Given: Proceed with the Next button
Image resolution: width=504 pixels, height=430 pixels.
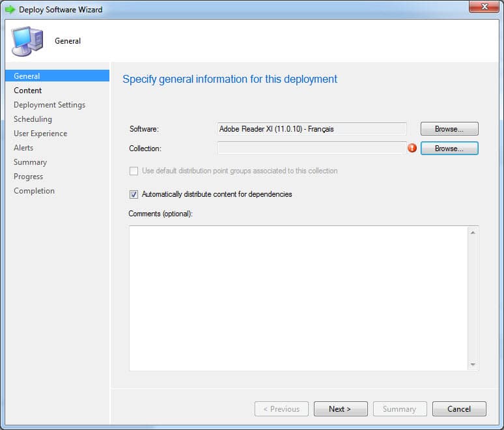Looking at the screenshot, I should click(341, 408).
